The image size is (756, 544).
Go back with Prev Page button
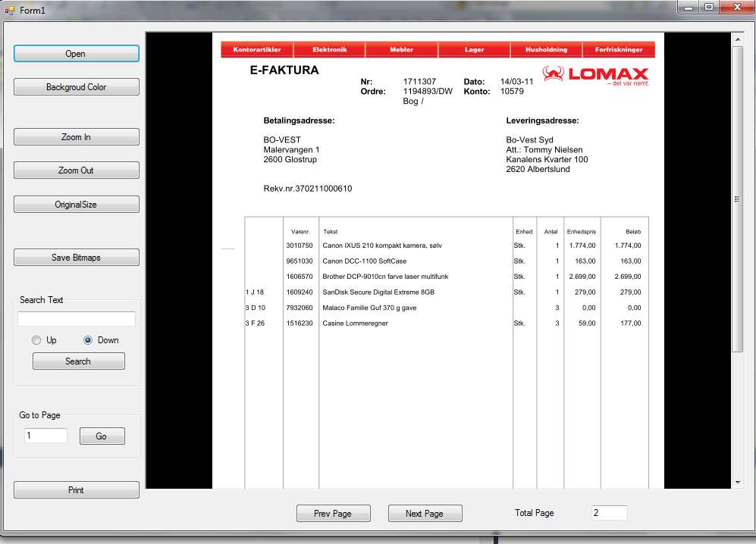[x=333, y=514]
